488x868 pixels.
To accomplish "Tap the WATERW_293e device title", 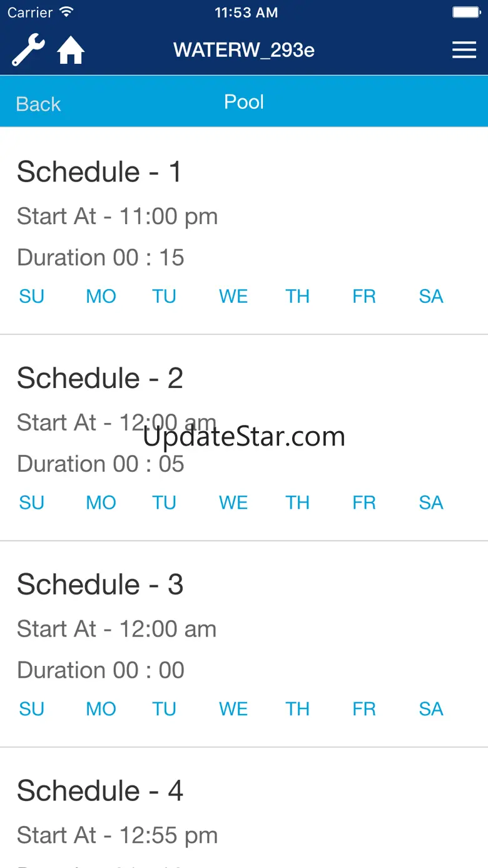I will tap(244, 50).
